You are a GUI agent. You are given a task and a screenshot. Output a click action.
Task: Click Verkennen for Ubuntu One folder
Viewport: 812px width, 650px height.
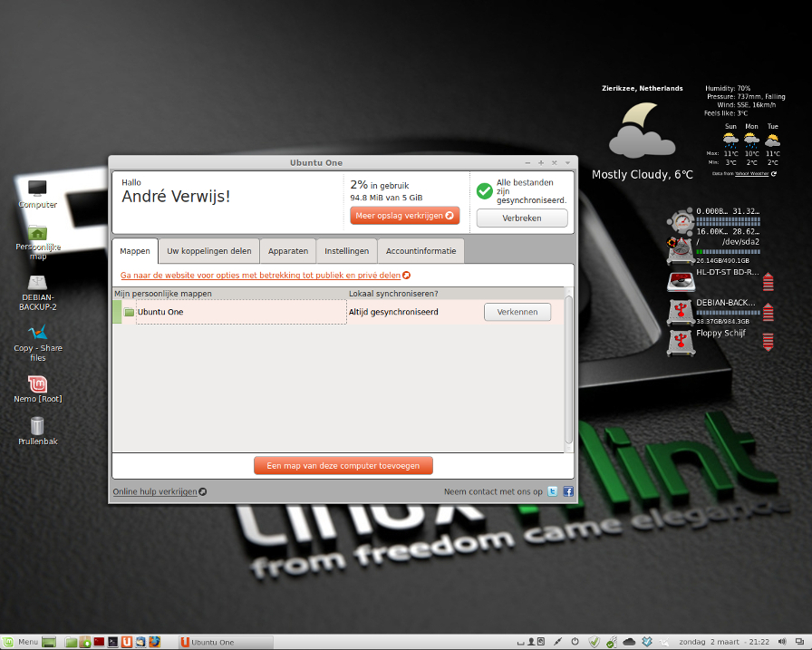click(517, 312)
